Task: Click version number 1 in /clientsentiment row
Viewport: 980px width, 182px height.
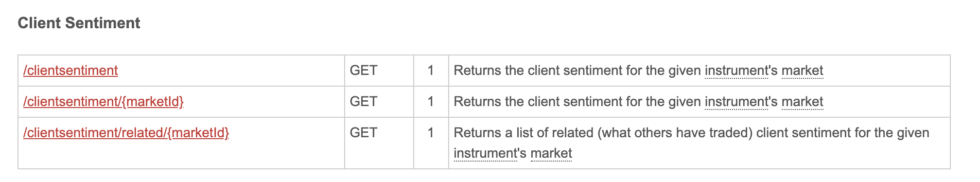Action: pos(431,71)
